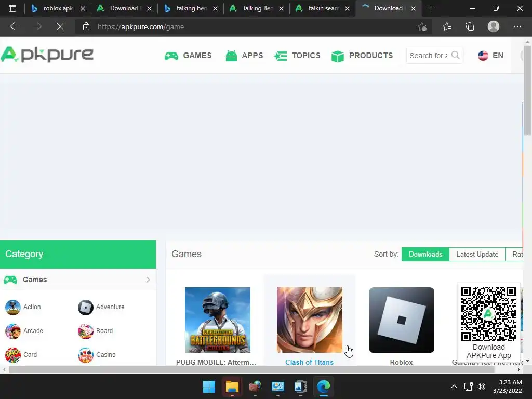This screenshot has height=399, width=532.
Task: Show hidden system tray icons
Action: pyautogui.click(x=454, y=387)
